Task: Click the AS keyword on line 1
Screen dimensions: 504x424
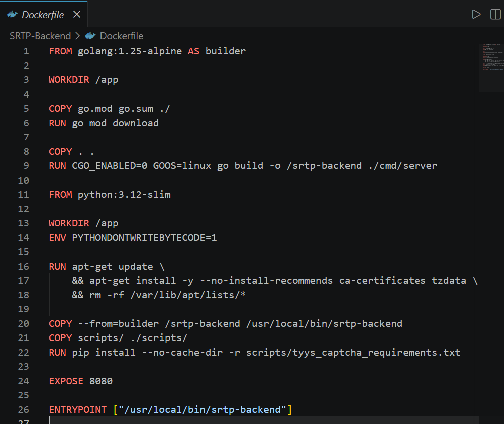Action: 193,51
